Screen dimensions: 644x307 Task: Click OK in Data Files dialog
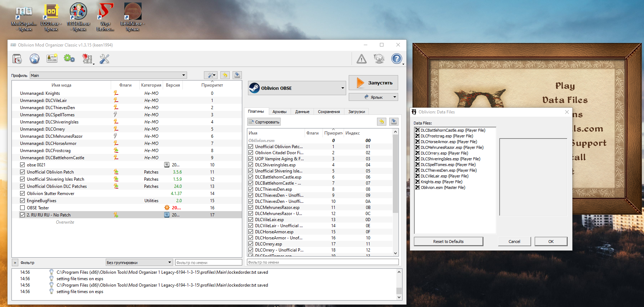[x=551, y=242]
